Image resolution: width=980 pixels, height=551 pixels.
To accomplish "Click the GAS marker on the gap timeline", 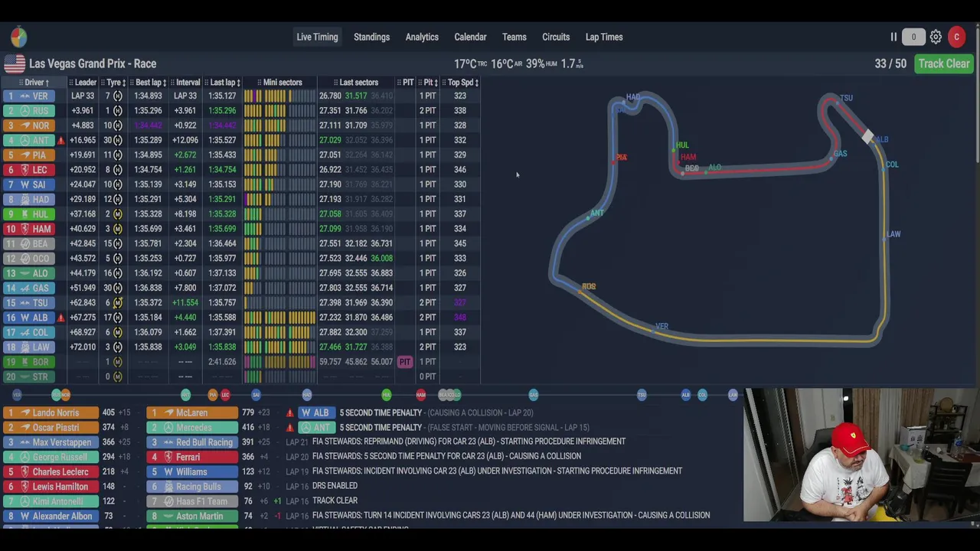I will click(x=534, y=395).
